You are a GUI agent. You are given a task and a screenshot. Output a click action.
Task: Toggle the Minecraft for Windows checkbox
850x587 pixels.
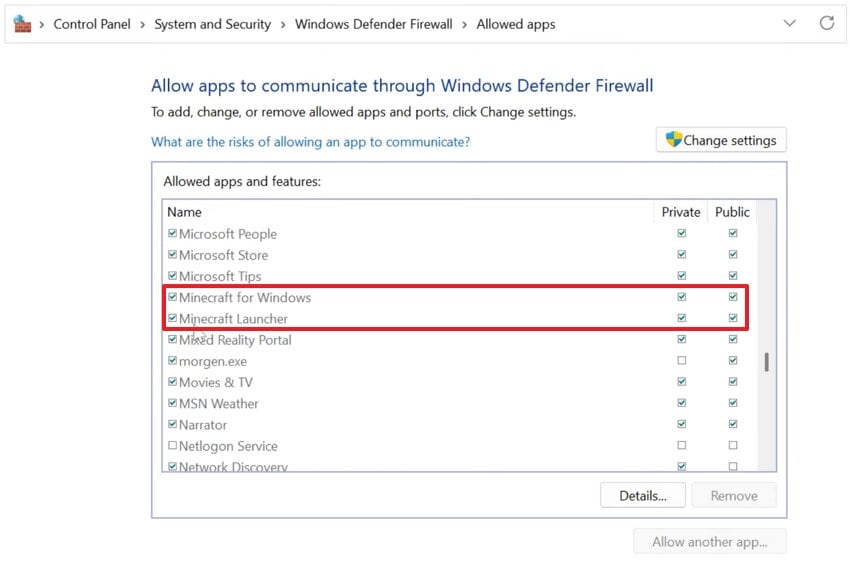[173, 297]
